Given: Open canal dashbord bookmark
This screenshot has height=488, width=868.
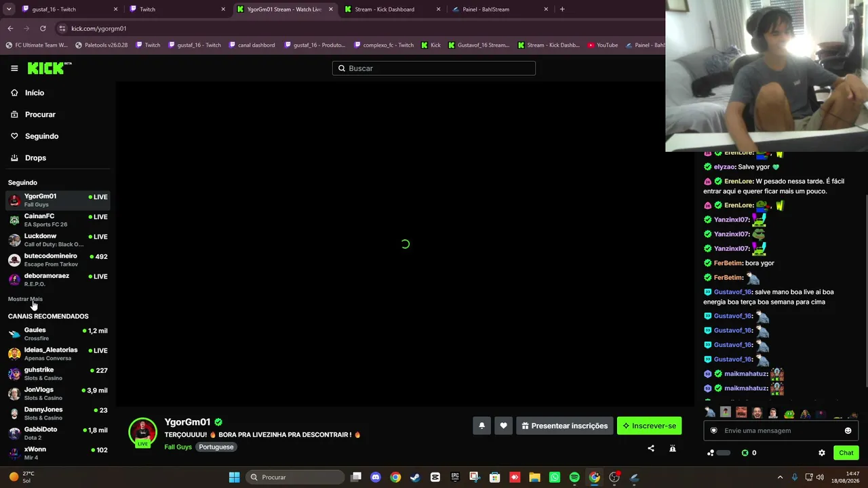Looking at the screenshot, I should [x=252, y=45].
